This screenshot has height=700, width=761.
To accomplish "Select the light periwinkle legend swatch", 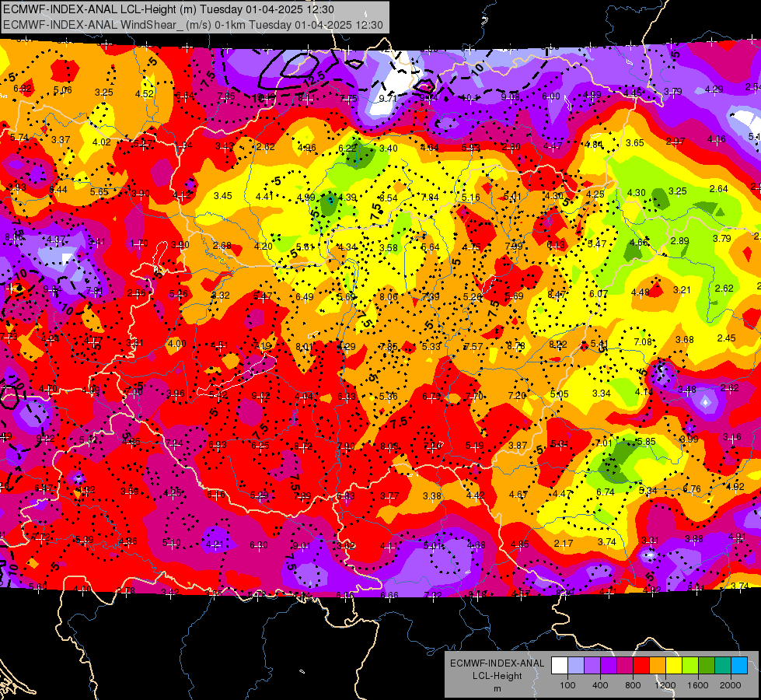I will (576, 666).
